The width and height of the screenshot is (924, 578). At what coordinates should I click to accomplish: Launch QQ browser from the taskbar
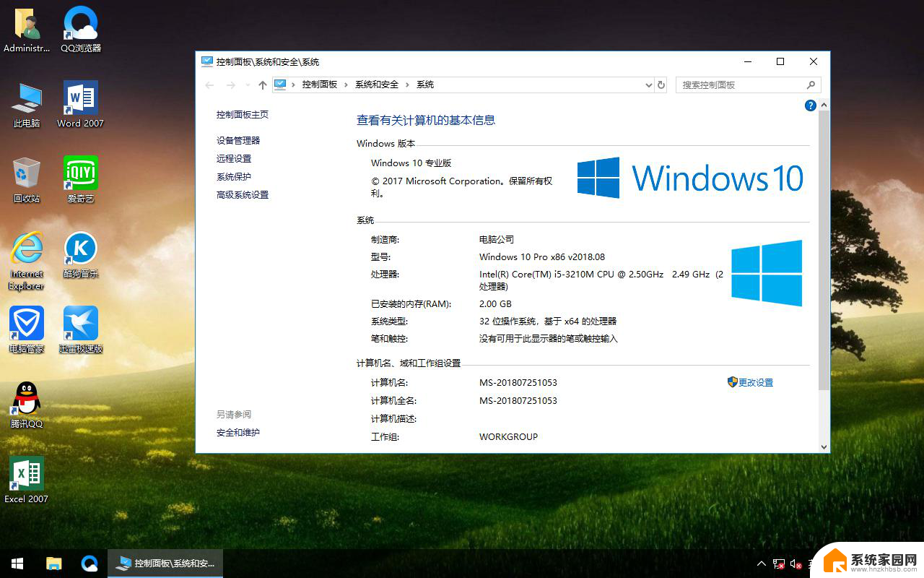90,564
